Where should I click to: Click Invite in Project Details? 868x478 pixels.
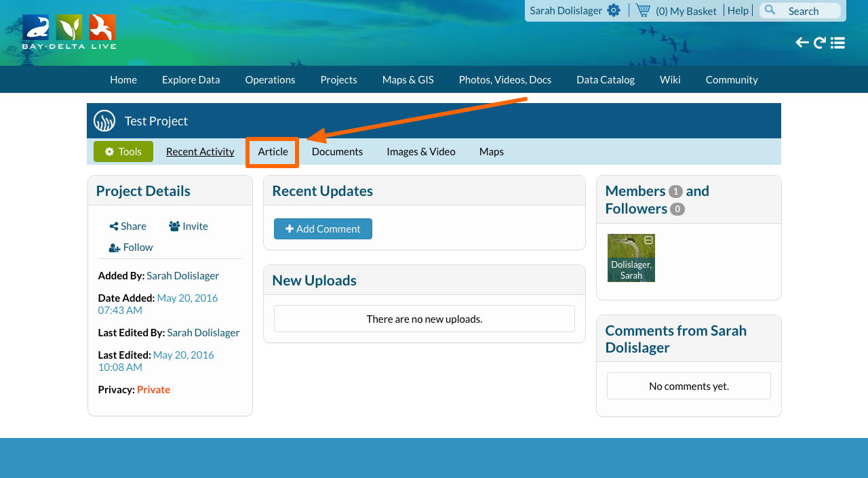tap(189, 226)
